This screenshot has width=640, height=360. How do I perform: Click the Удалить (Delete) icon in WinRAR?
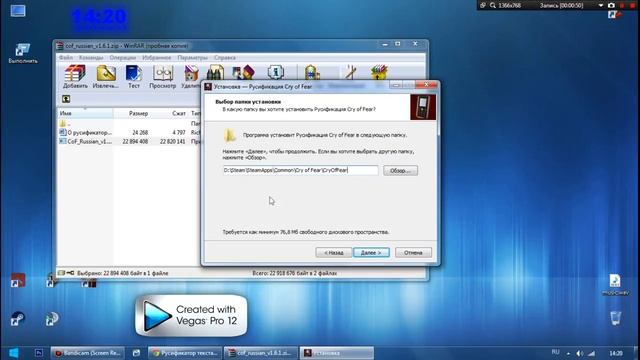coord(191,76)
